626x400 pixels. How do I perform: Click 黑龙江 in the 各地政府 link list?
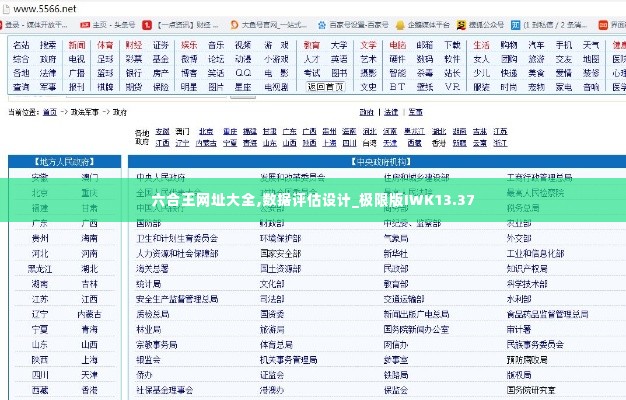coord(414,131)
